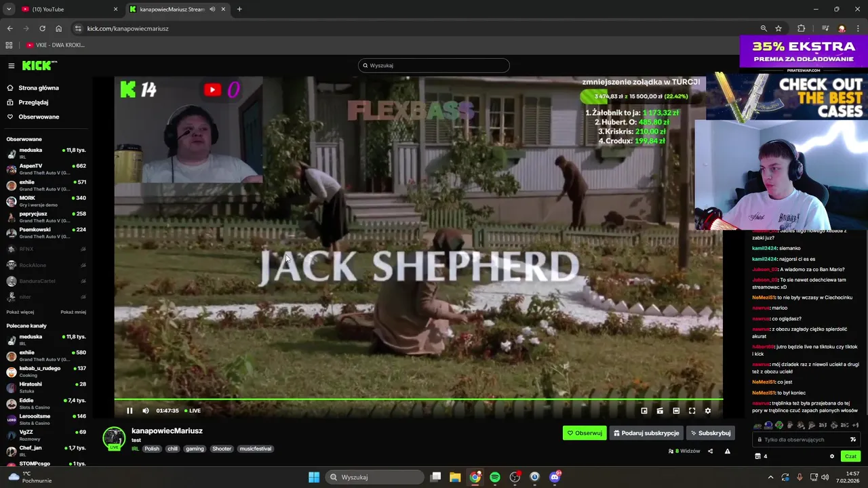The height and width of the screenshot is (488, 868).
Task: Click the musicfestival tag
Action: pyautogui.click(x=256, y=449)
